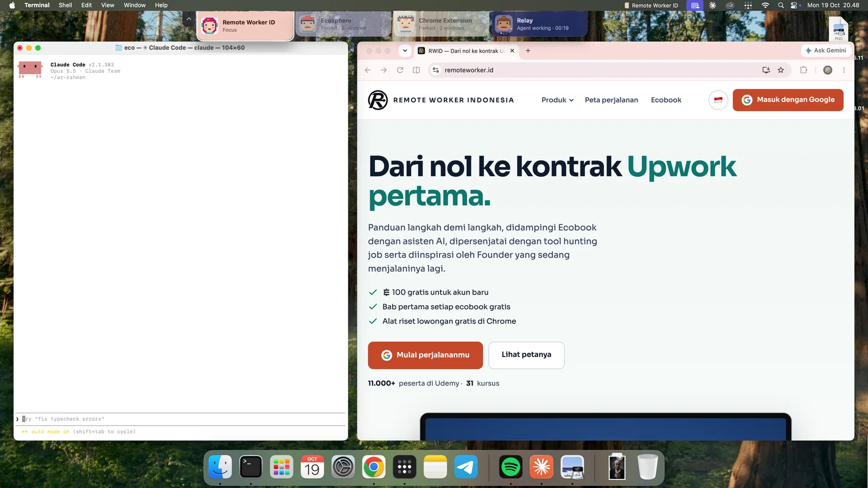Open Chrome profile avatar
The width and height of the screenshot is (868, 488).
pos(827,70)
